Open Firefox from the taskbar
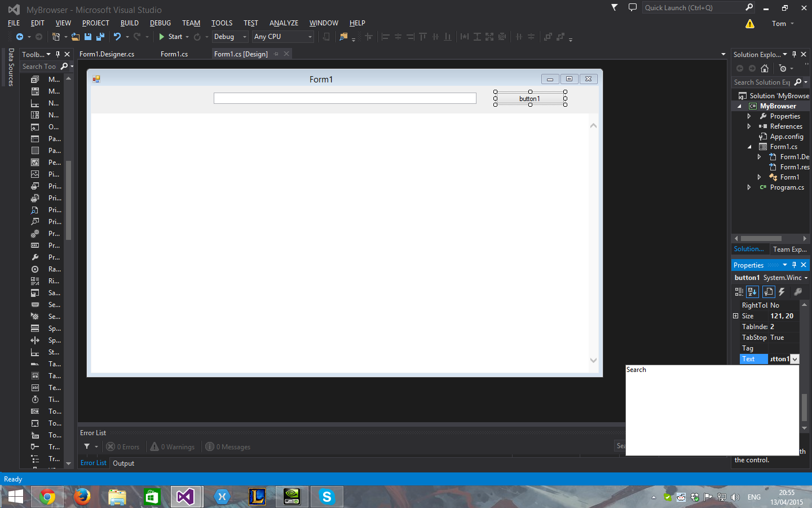The image size is (812, 508). 82,497
